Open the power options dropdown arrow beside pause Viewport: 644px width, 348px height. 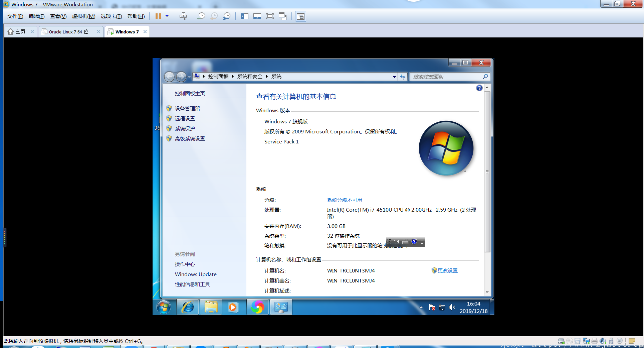(167, 16)
